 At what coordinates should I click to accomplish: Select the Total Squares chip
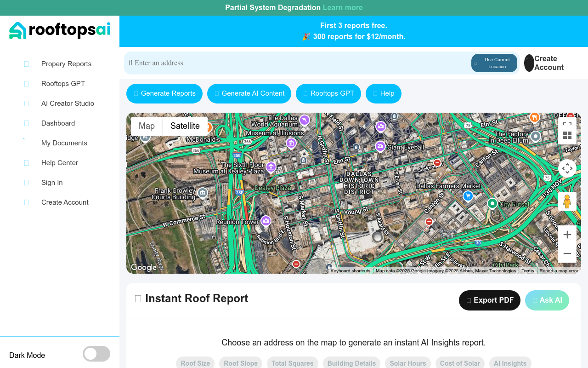pyautogui.click(x=293, y=363)
